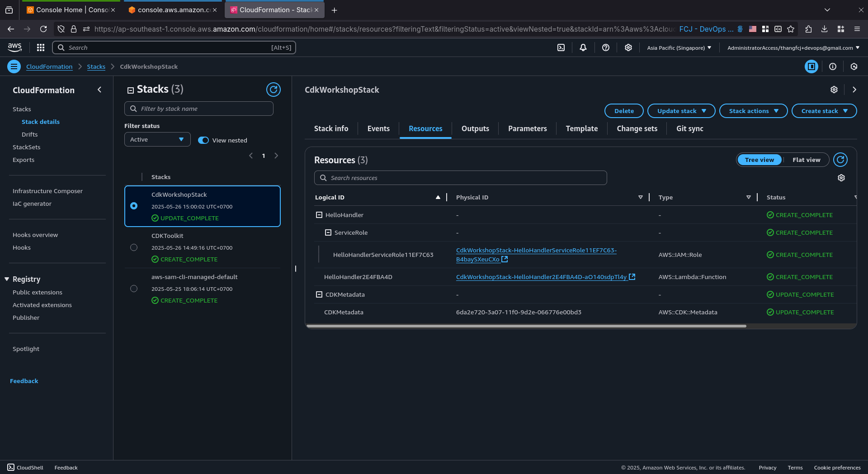Open the Stack info tab

(x=331, y=128)
